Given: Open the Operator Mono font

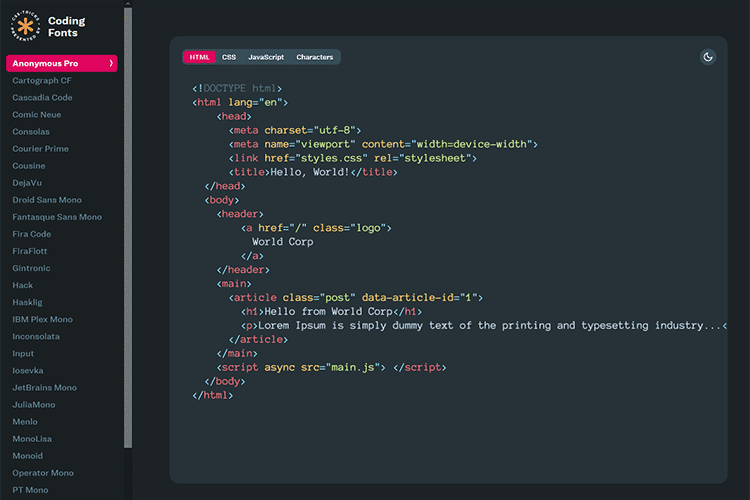Looking at the screenshot, I should 43,473.
